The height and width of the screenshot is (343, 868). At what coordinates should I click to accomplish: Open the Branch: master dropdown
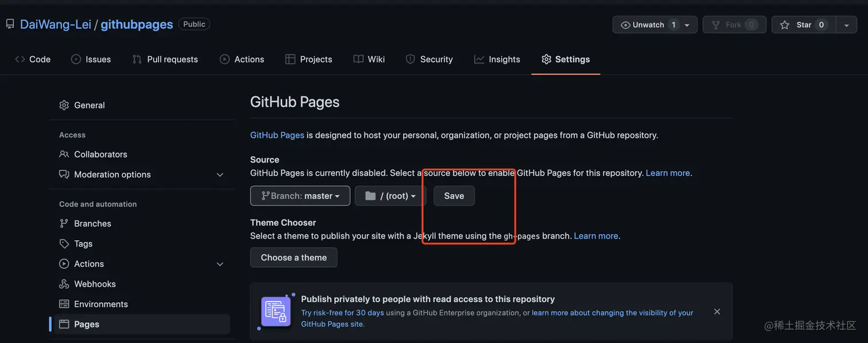tap(300, 196)
